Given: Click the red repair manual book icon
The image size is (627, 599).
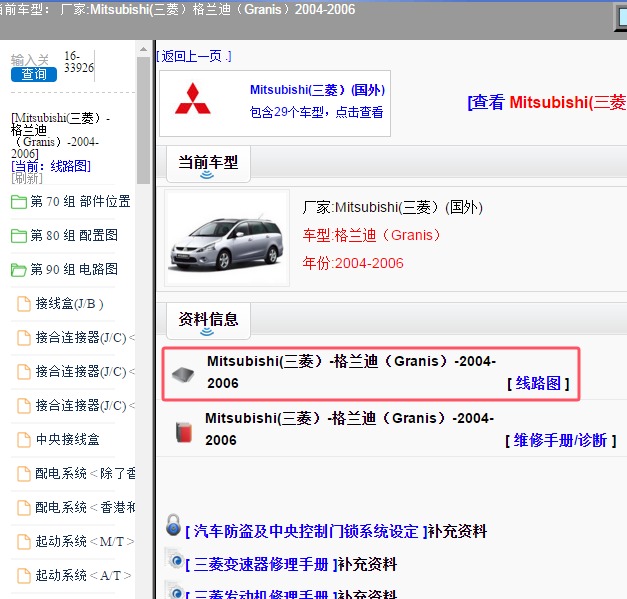Looking at the screenshot, I should 184,432.
